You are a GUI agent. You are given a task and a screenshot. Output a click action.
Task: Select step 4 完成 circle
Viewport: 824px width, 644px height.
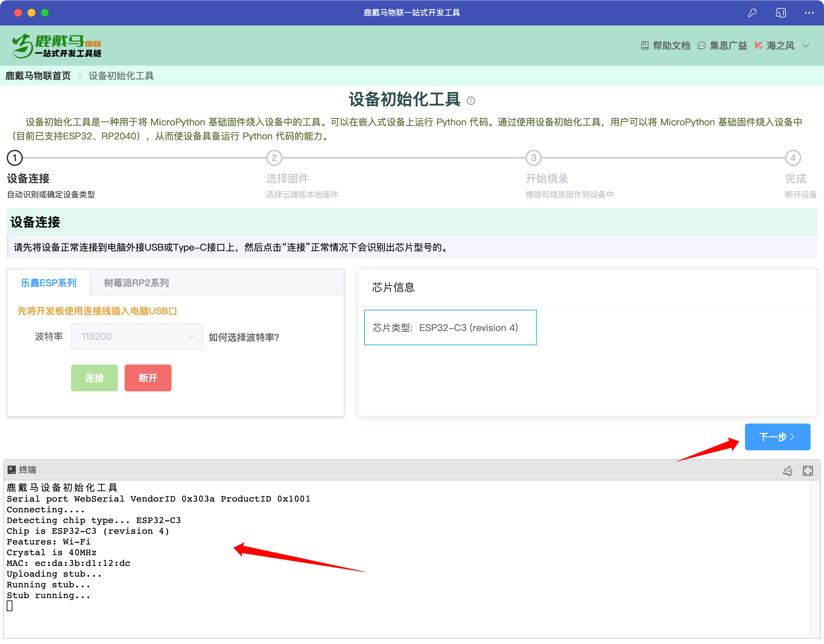[x=793, y=158]
